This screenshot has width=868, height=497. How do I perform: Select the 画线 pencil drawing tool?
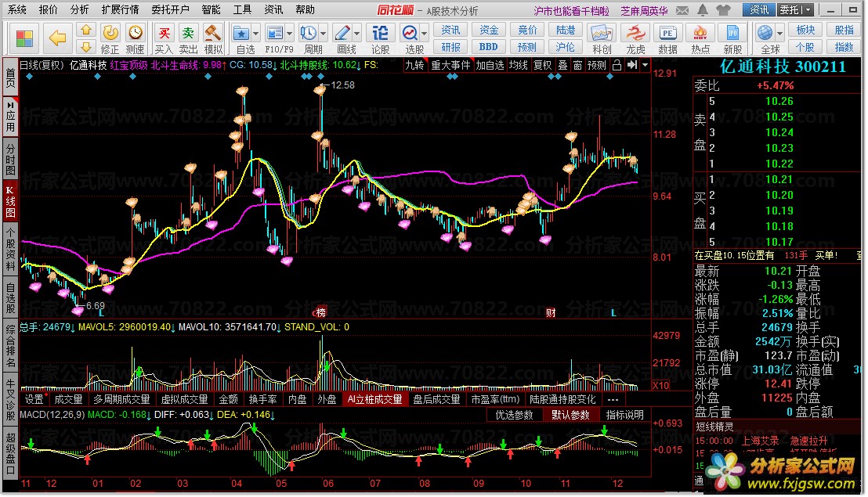(x=342, y=33)
